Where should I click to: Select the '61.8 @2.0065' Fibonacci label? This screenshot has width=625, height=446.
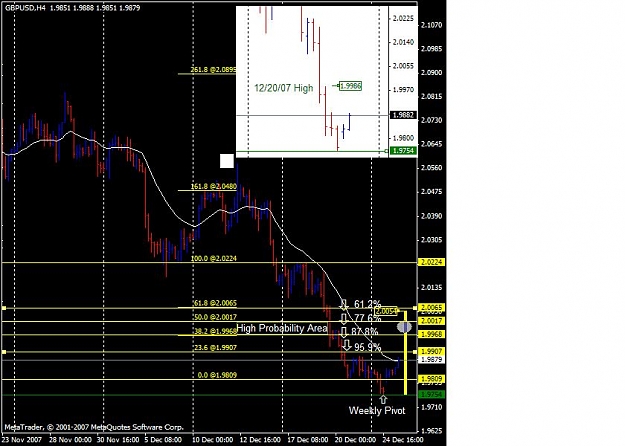215,303
